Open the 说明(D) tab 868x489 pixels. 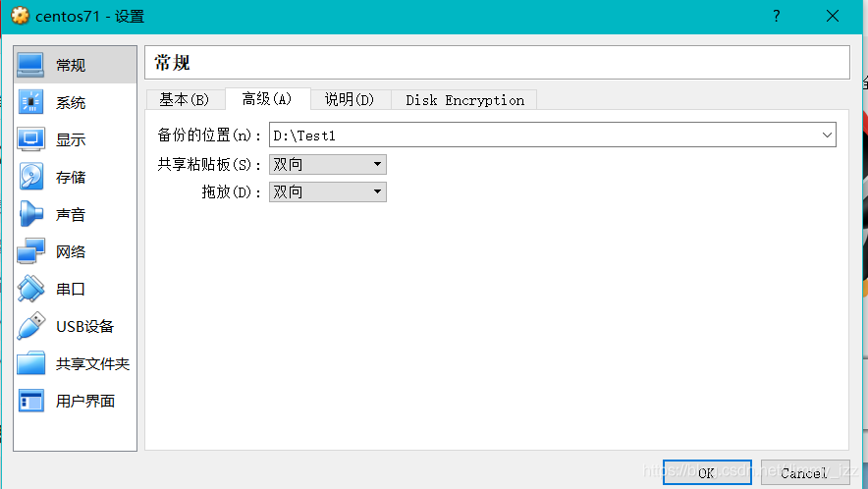(x=350, y=100)
